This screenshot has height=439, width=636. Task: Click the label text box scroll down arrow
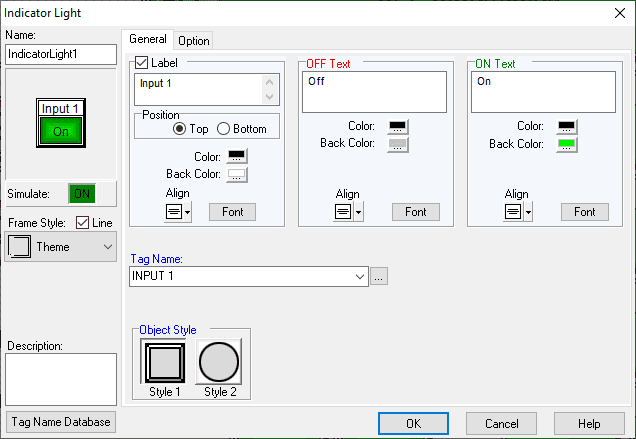coord(269,97)
